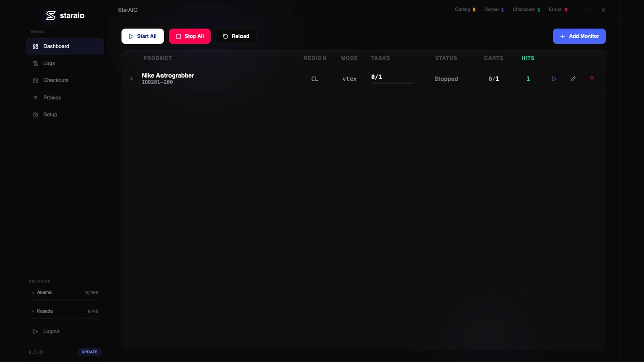Viewport: 644px width, 362px height.
Task: Click the Carted counter in header
Action: [x=494, y=10]
